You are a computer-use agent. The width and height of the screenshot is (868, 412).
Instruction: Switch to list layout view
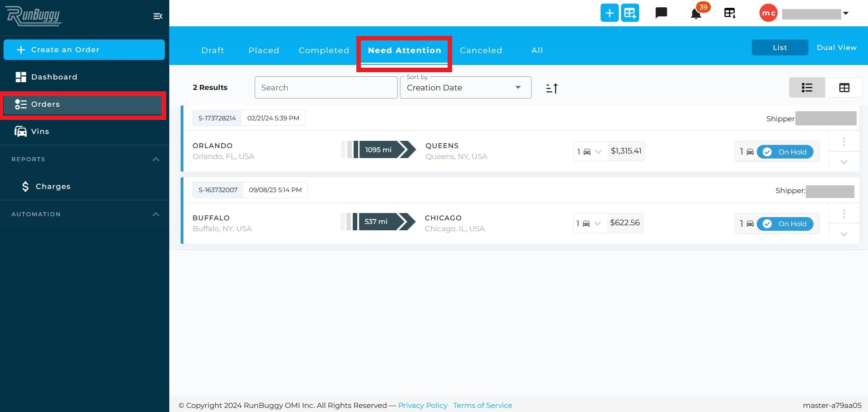pyautogui.click(x=807, y=88)
